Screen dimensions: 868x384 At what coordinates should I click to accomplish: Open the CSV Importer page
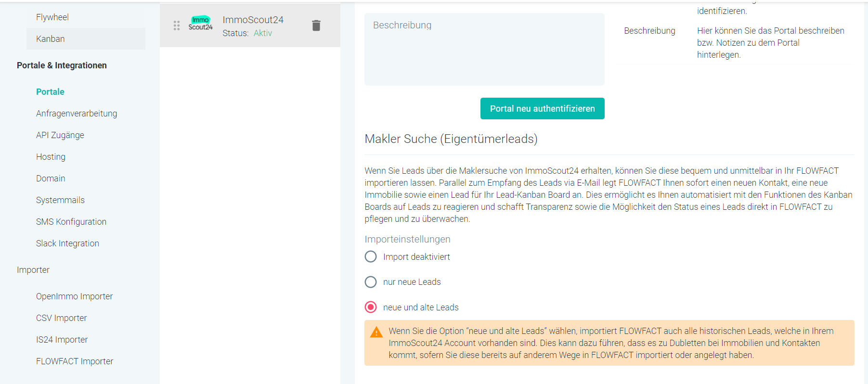click(x=62, y=318)
